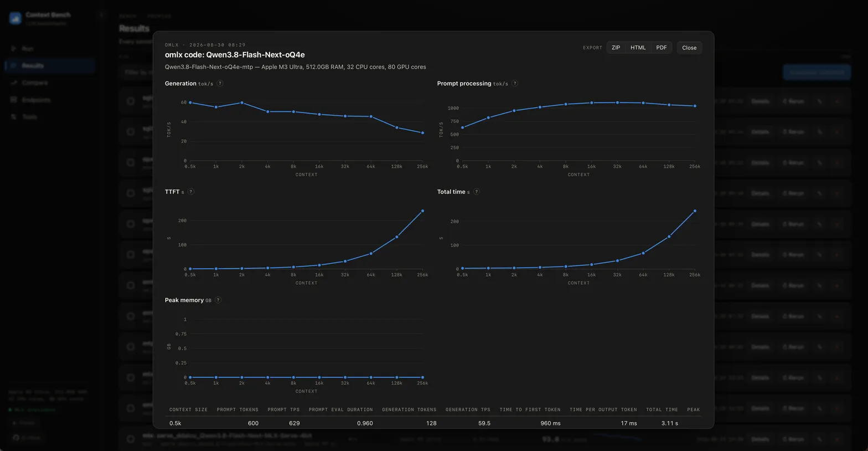Click the PROMPT TOKENS column header

237,409
